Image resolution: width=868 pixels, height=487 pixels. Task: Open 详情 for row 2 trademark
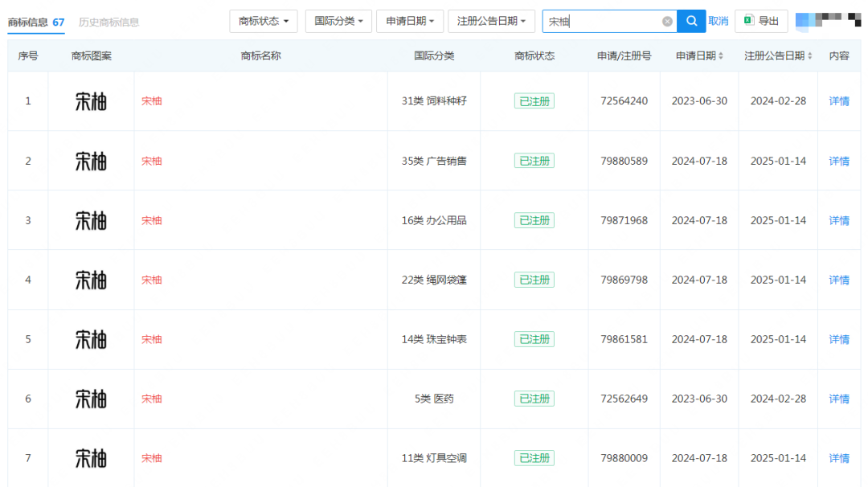pyautogui.click(x=839, y=161)
